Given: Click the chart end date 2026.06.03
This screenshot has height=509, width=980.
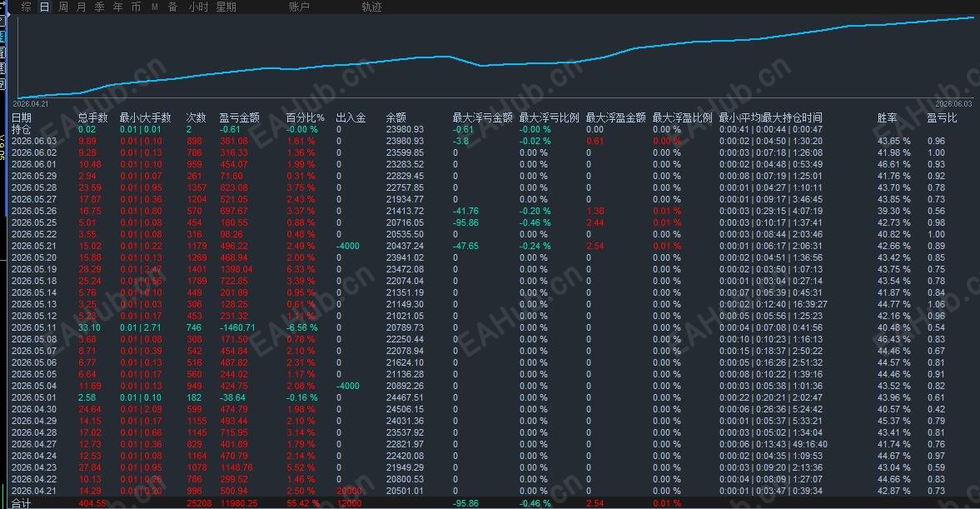Looking at the screenshot, I should click(953, 104).
